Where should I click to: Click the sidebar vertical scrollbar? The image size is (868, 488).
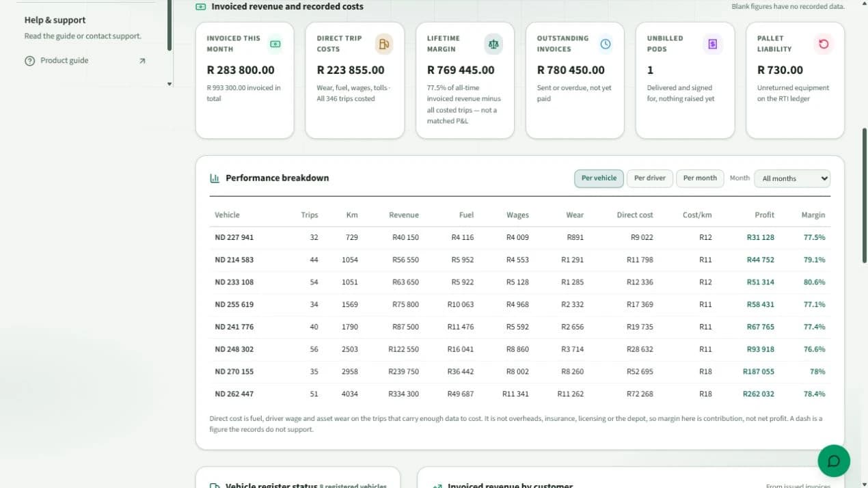click(x=169, y=25)
